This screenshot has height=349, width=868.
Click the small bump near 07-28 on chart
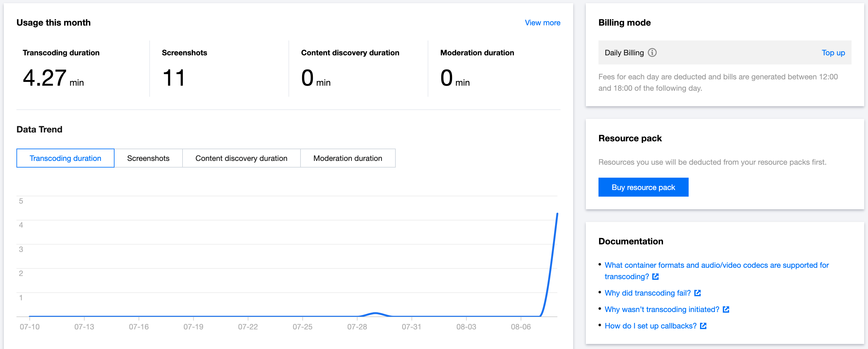(x=375, y=313)
